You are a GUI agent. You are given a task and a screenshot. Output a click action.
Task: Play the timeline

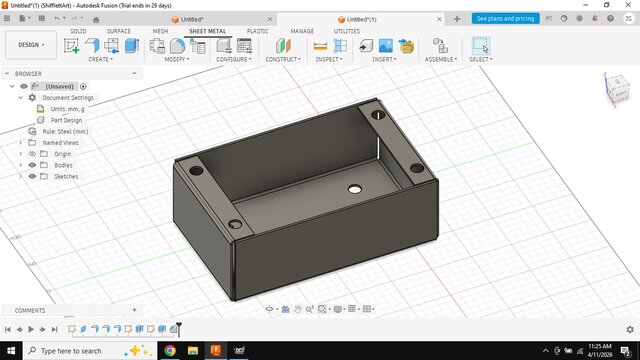tap(31, 329)
